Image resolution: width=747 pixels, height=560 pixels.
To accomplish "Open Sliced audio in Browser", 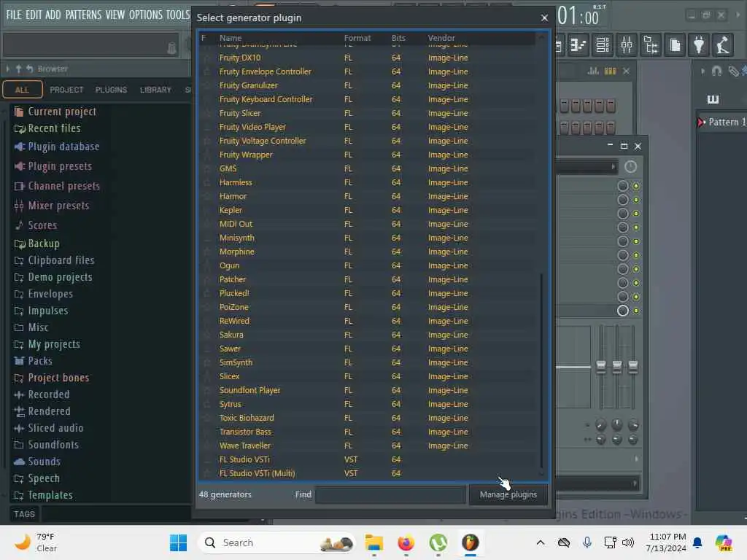I will click(49, 428).
